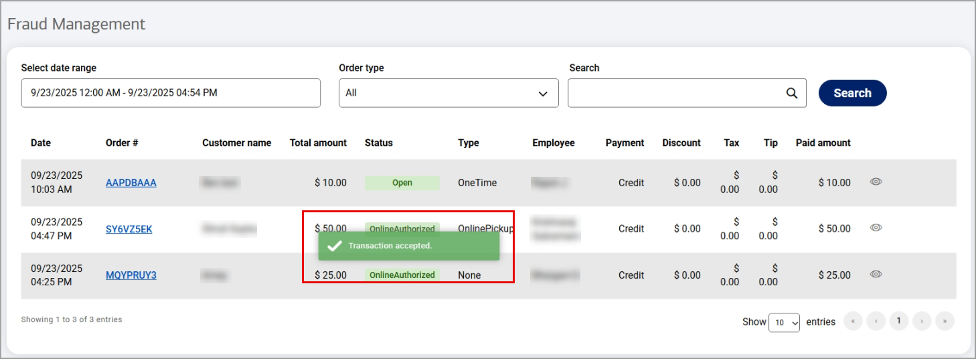Sort by Tax column header
980x363 pixels.
tap(732, 143)
